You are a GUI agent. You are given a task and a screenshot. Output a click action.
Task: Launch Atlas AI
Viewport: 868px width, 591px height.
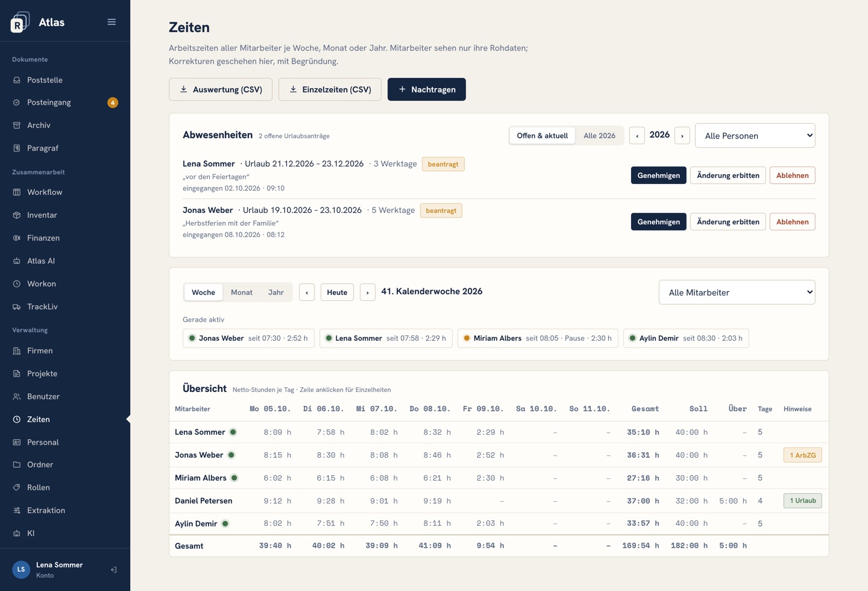pos(65,261)
